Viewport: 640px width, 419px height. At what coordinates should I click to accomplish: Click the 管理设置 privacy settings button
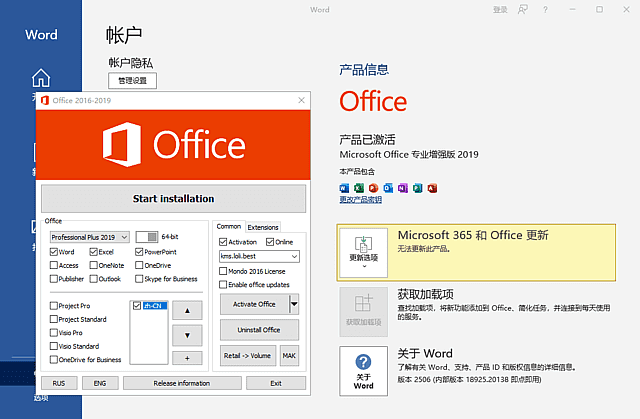coord(132,80)
